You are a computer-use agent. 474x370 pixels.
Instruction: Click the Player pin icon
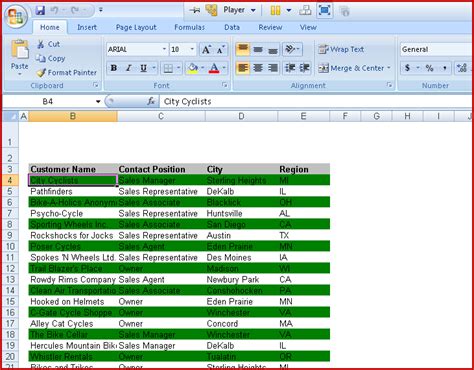pos(194,10)
